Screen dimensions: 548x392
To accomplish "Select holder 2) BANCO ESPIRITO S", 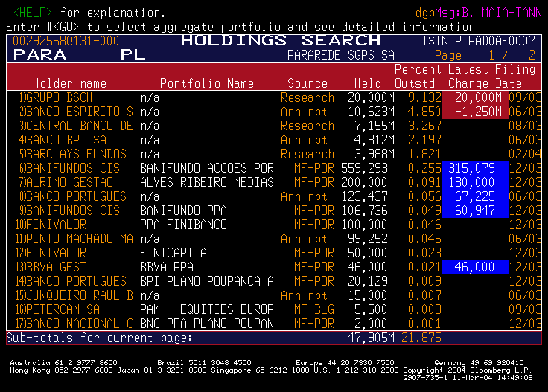I will (x=76, y=112).
